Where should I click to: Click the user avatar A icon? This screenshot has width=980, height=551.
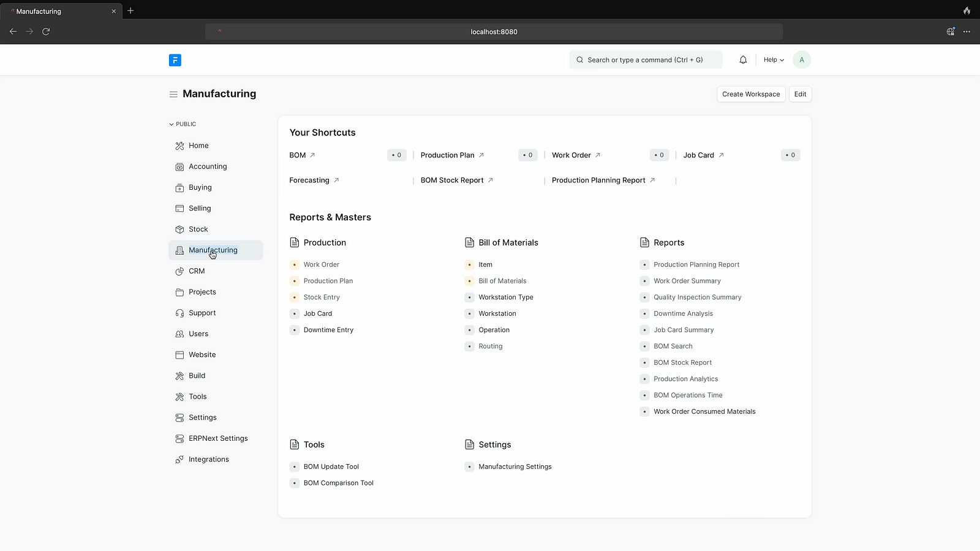(801, 60)
